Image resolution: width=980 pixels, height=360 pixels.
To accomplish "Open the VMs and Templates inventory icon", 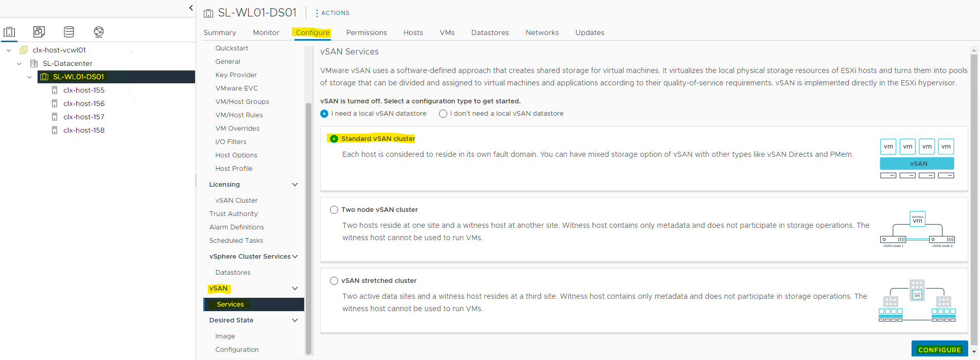I will pyautogui.click(x=39, y=32).
